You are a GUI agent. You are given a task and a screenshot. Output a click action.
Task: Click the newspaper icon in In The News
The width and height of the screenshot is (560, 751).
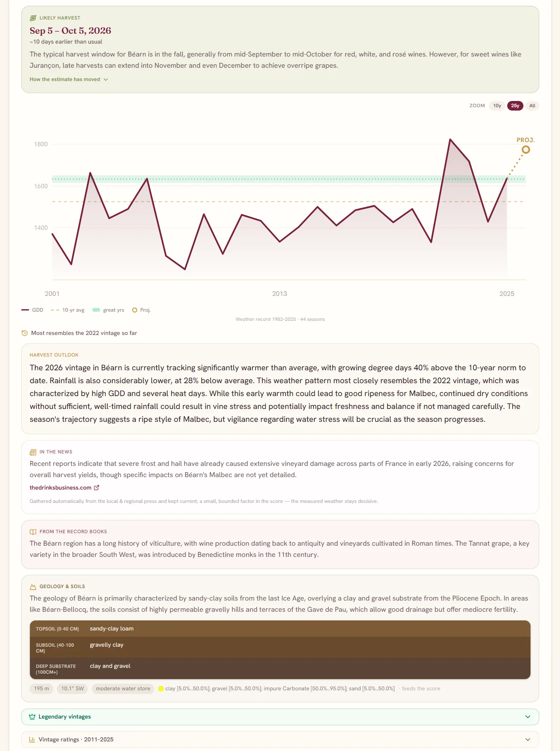[33, 452]
